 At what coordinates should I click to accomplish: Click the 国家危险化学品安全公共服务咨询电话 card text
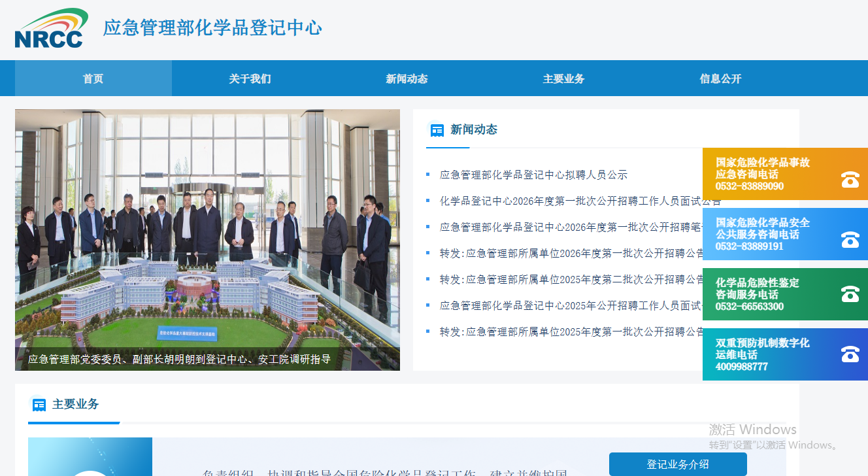[x=763, y=228]
